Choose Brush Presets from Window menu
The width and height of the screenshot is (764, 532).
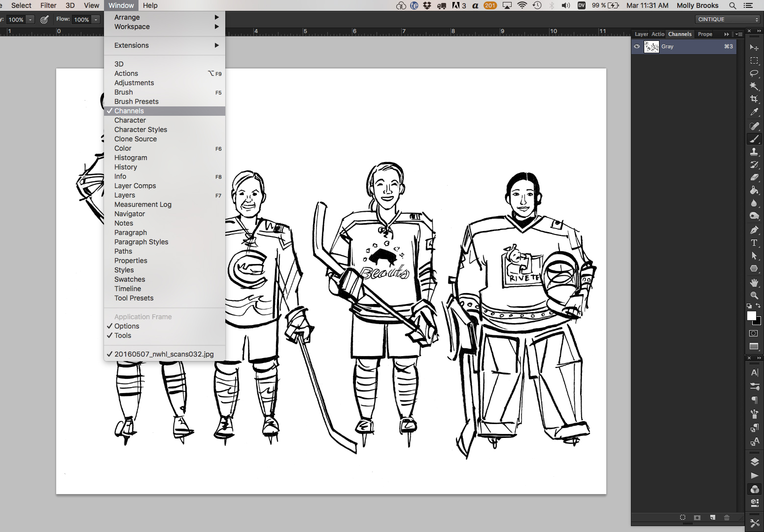tap(165, 101)
